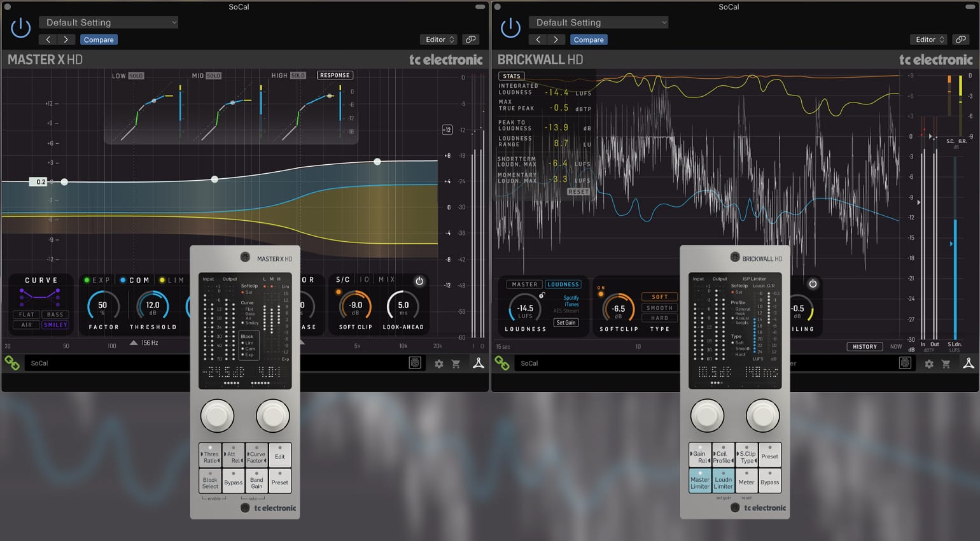Click the FACTOR 50% knob
Screen dimensions: 980x541
103,306
